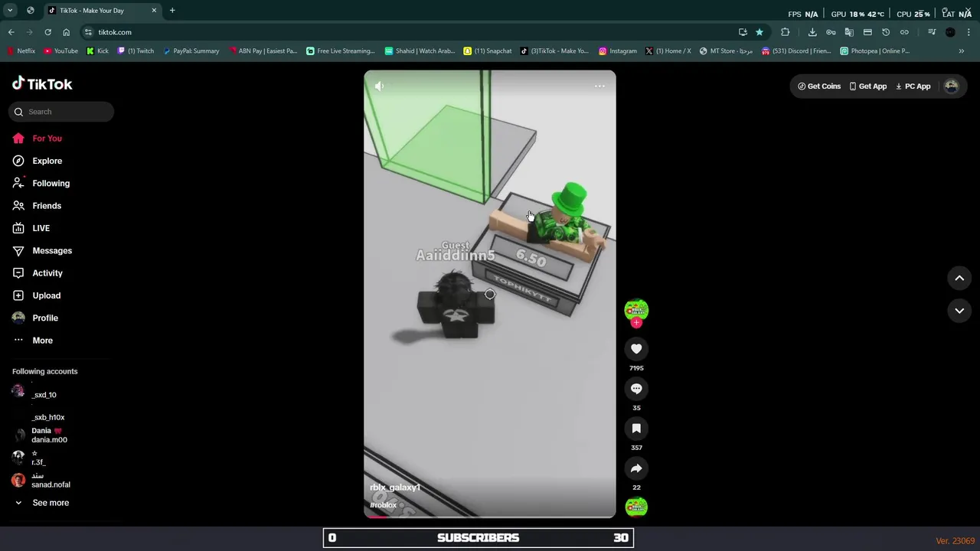Viewport: 980px width, 551px height.
Task: Click the Get App button
Action: click(x=867, y=86)
